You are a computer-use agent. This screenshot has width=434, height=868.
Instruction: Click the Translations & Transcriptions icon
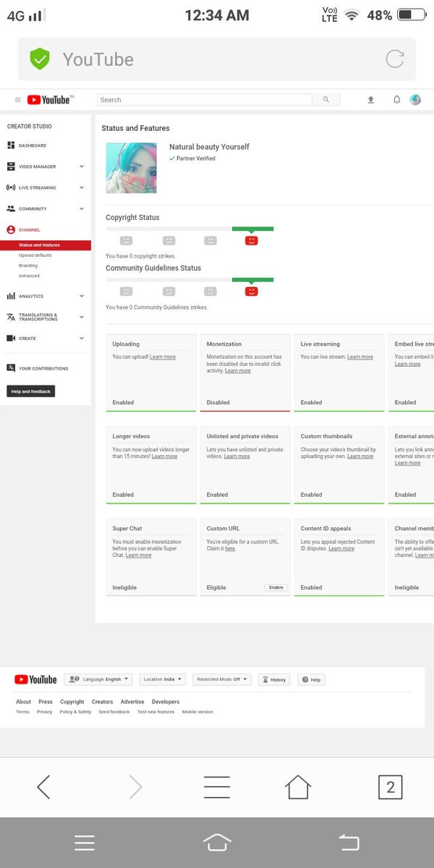tap(11, 317)
